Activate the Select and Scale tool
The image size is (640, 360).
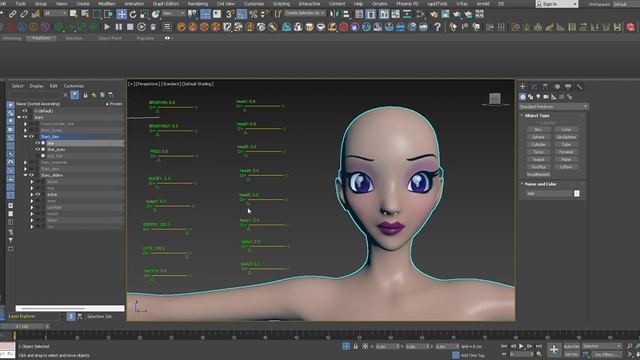(144, 14)
